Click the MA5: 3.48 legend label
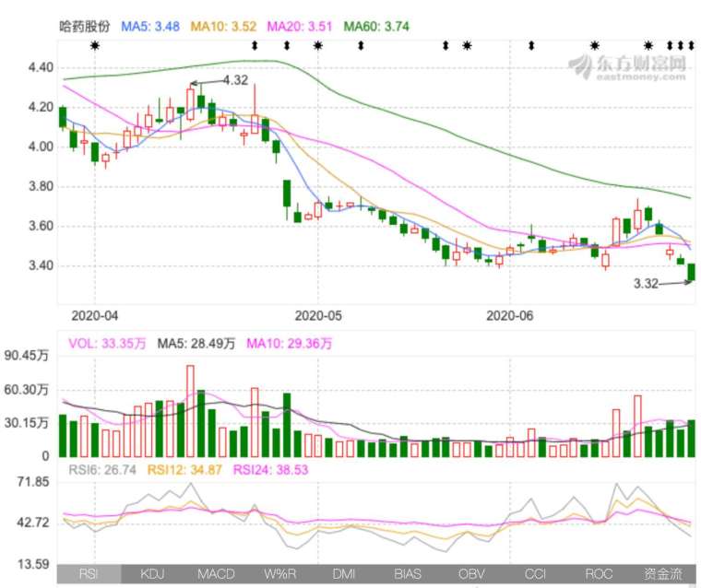 [150, 27]
